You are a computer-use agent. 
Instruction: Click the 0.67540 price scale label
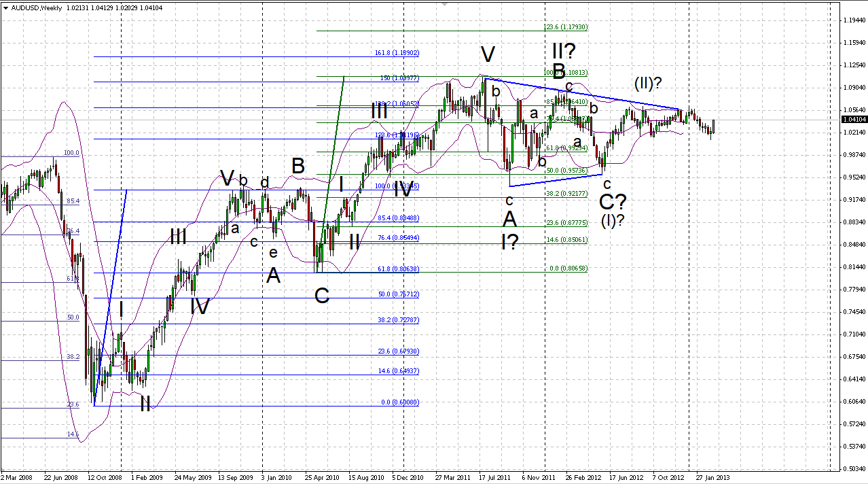[x=853, y=356]
